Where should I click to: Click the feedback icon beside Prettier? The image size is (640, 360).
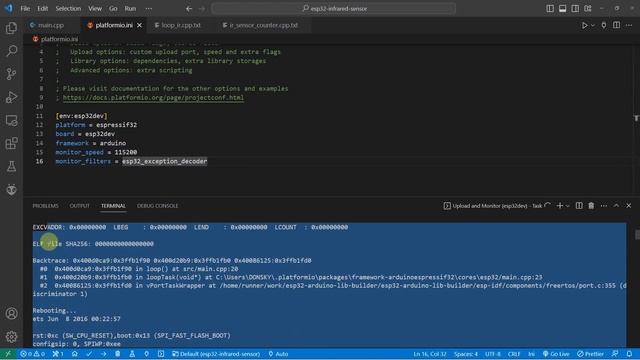click(615, 354)
